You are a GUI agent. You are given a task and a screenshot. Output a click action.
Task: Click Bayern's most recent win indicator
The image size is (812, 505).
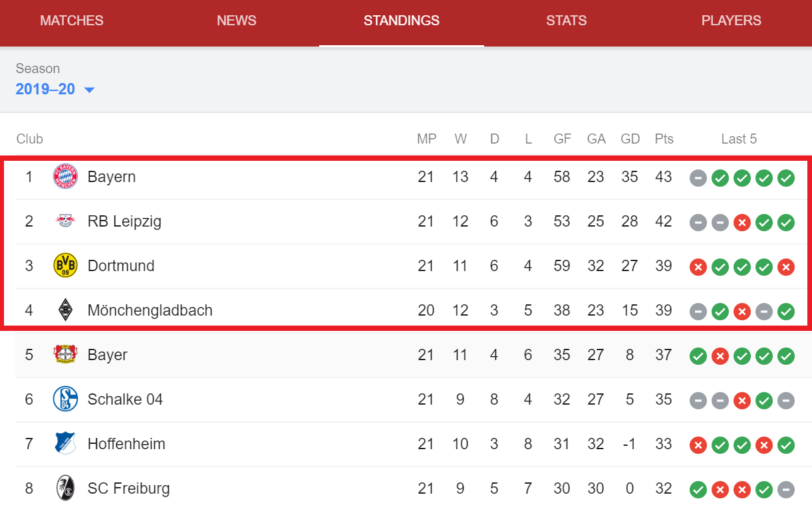[786, 177]
